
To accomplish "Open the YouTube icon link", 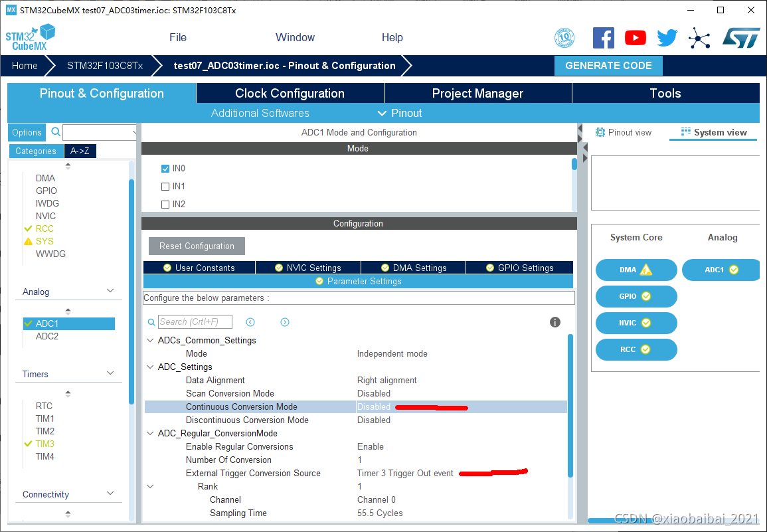I will click(635, 38).
